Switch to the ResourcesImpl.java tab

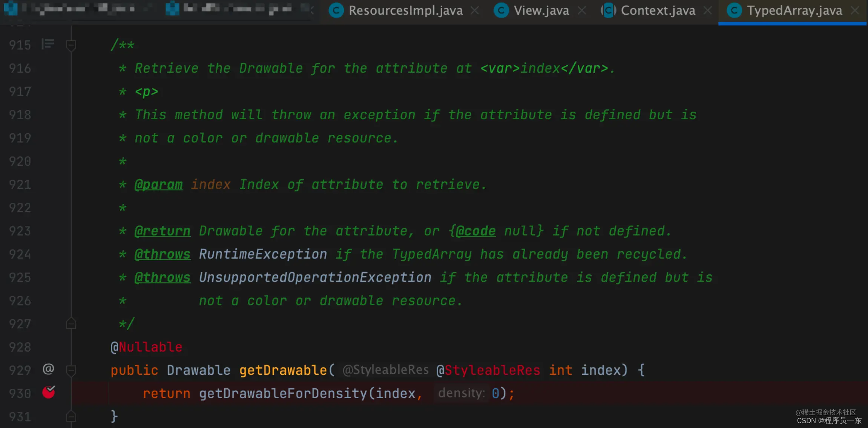pyautogui.click(x=405, y=11)
